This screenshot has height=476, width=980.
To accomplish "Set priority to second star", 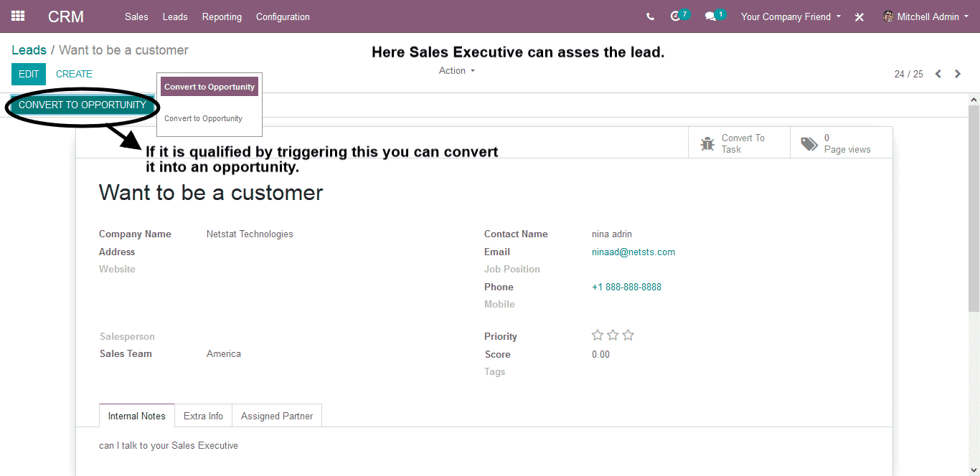I will (x=613, y=335).
